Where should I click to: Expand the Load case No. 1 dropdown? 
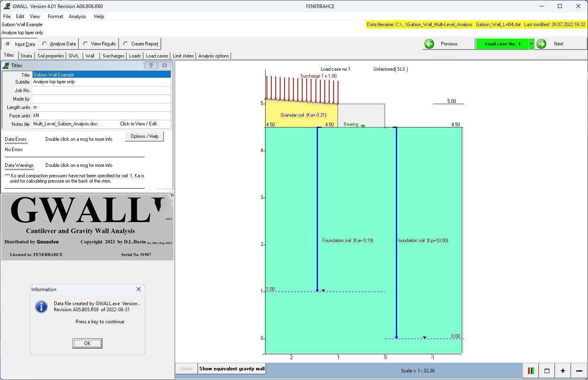tap(531, 44)
